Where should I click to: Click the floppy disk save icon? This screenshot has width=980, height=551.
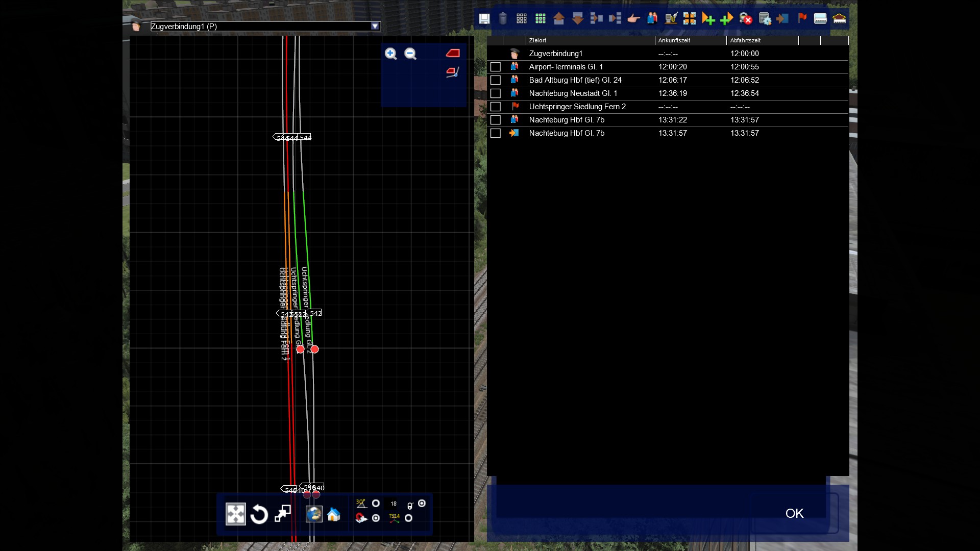(x=484, y=19)
